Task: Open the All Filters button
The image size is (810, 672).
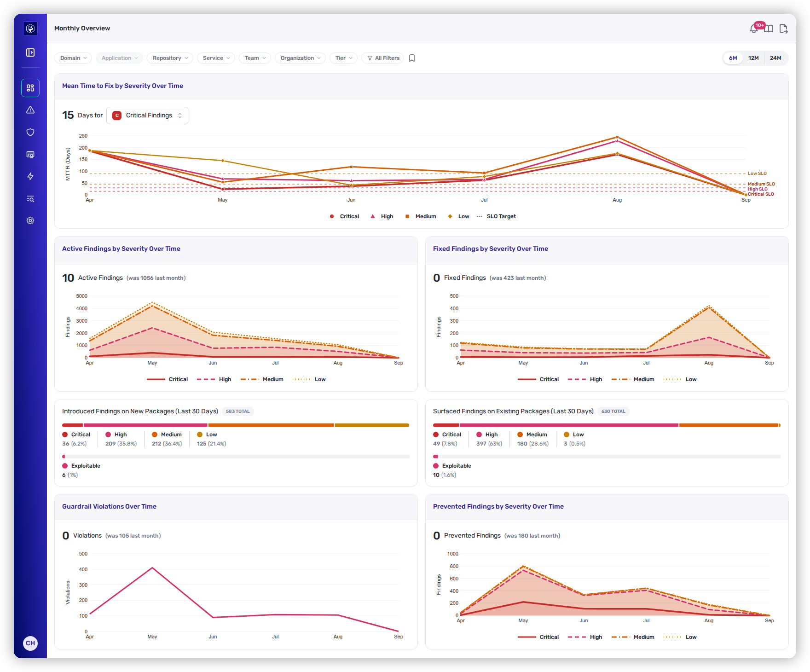Action: coord(383,58)
